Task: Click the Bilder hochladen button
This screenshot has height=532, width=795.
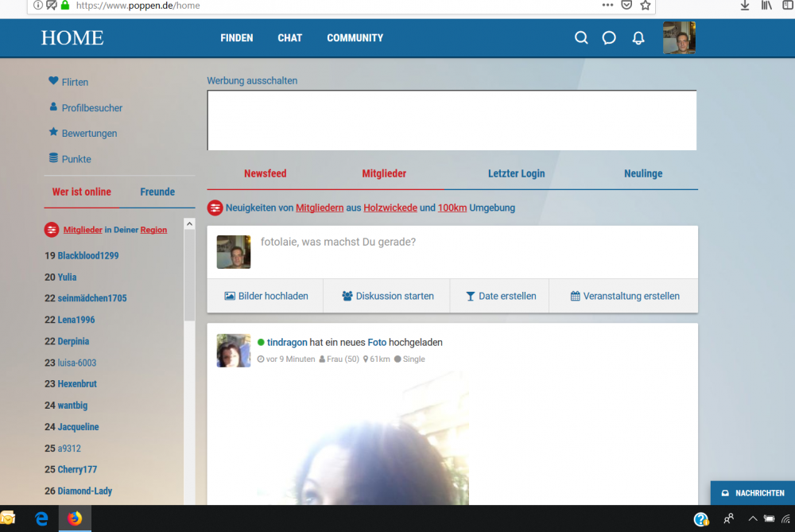Action: tap(266, 296)
